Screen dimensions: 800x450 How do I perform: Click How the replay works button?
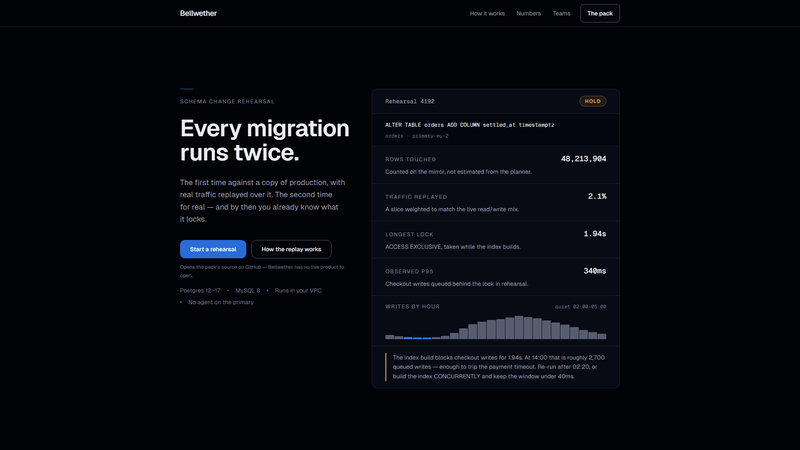click(291, 249)
